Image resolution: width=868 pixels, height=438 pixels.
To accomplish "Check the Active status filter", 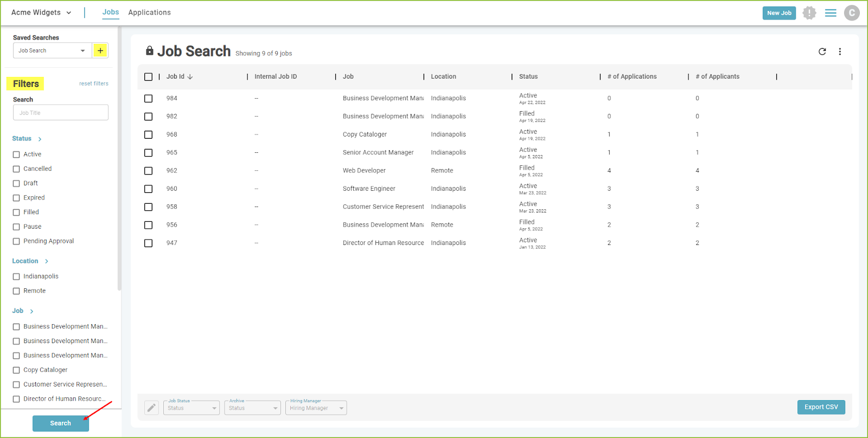I will click(x=16, y=154).
